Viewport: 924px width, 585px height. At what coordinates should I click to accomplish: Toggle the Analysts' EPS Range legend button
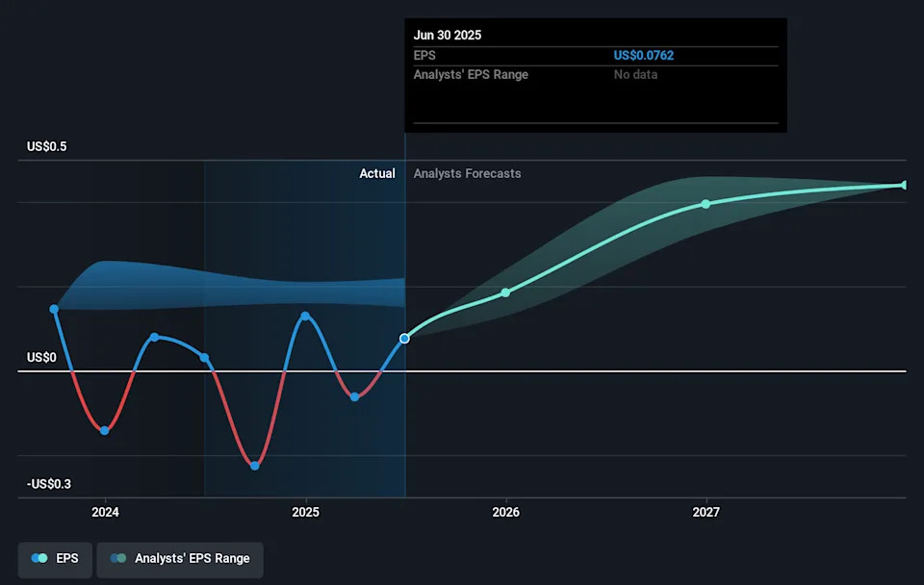click(x=180, y=558)
